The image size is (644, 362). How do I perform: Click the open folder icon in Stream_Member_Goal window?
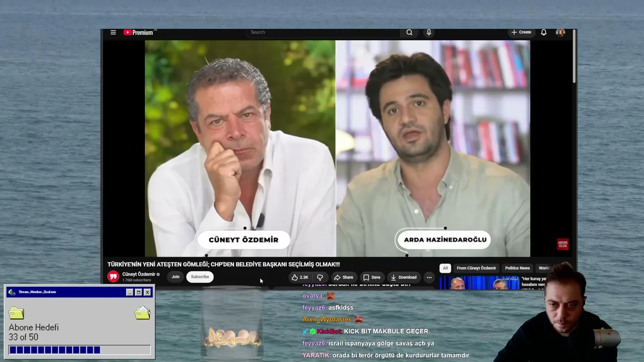coord(142,313)
